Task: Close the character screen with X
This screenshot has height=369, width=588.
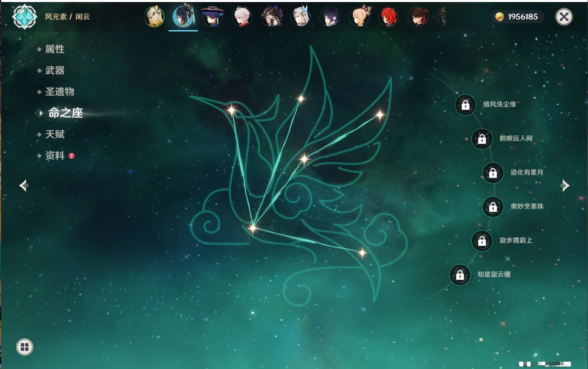Action: (x=564, y=17)
